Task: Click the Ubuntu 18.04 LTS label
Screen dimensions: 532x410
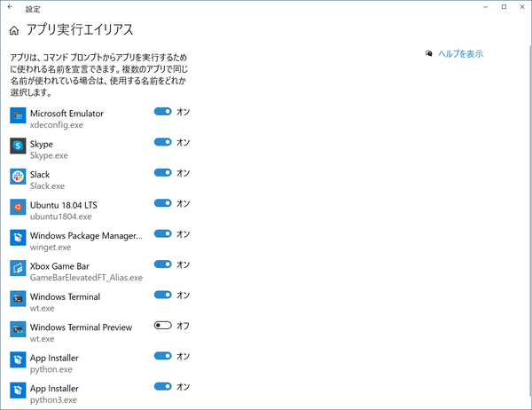Action: [x=64, y=205]
